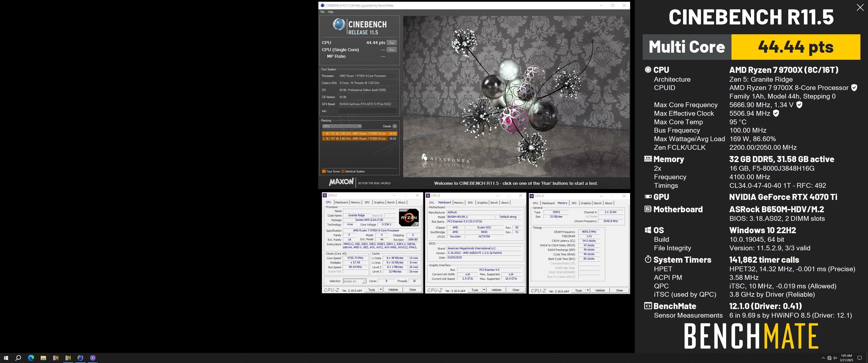Image resolution: width=868 pixels, height=363 pixels.
Task: Click the muted speaker volume icon
Action: [x=835, y=358]
